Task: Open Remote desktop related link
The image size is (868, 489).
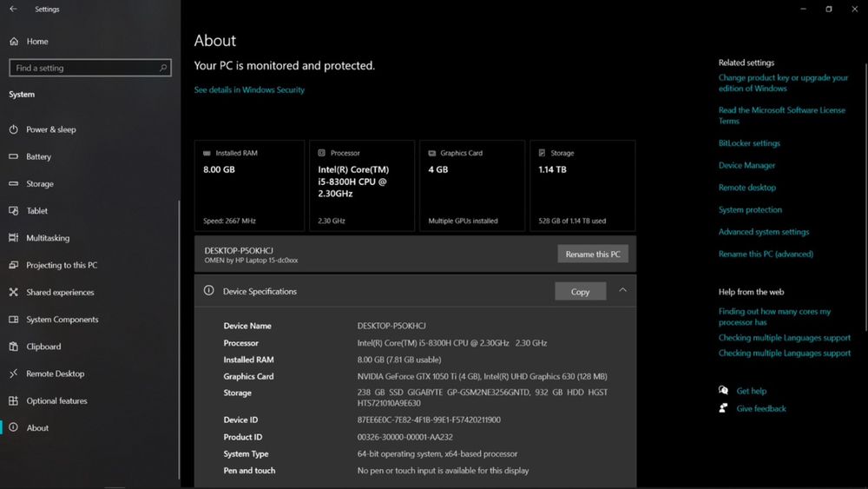Action: coord(746,188)
